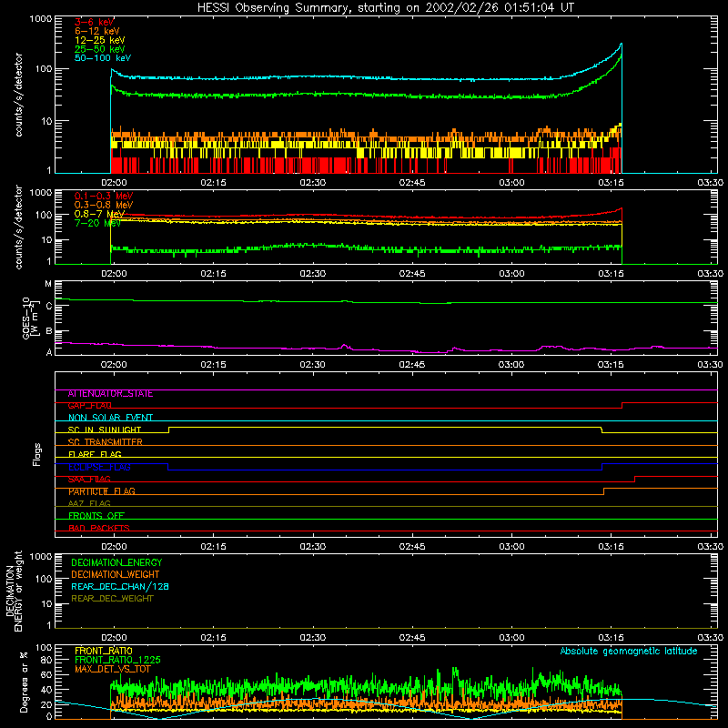Select the REAR_DEC_WEIGHT legend label

(112, 599)
